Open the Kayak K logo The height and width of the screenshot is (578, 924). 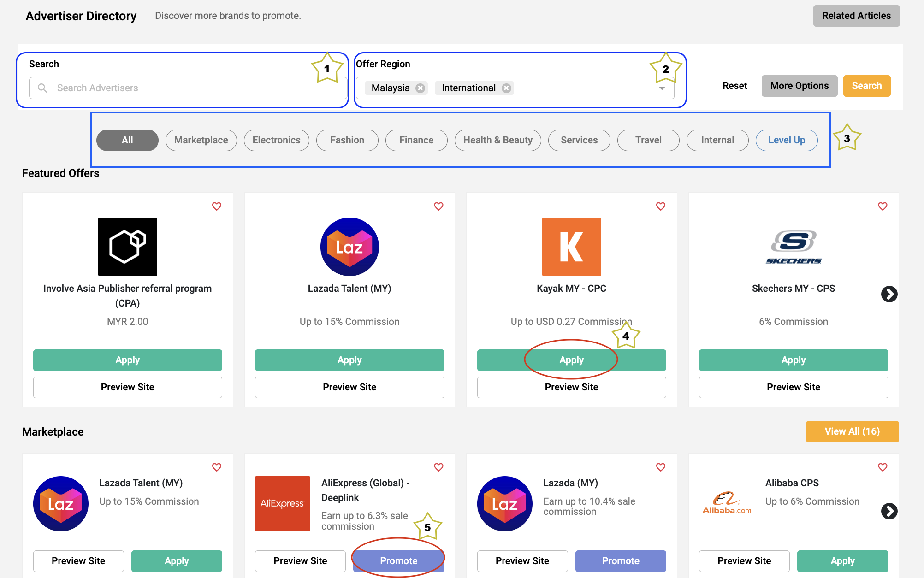pos(572,247)
